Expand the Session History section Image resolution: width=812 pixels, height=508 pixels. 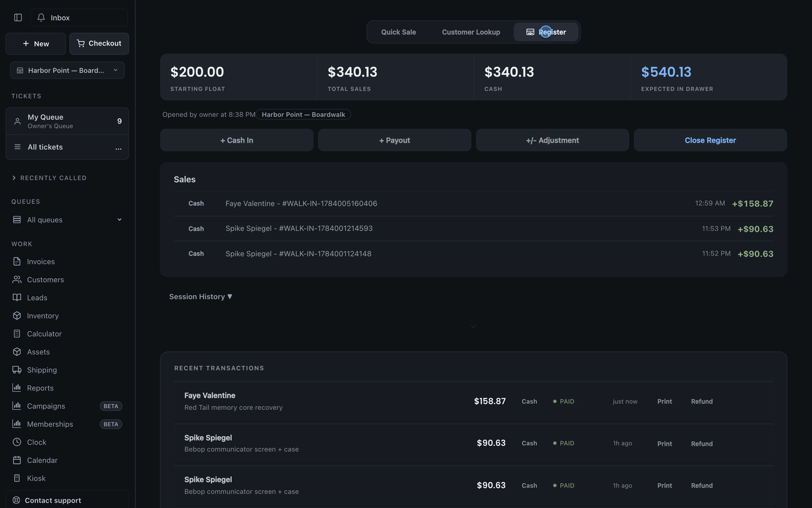coord(201,296)
